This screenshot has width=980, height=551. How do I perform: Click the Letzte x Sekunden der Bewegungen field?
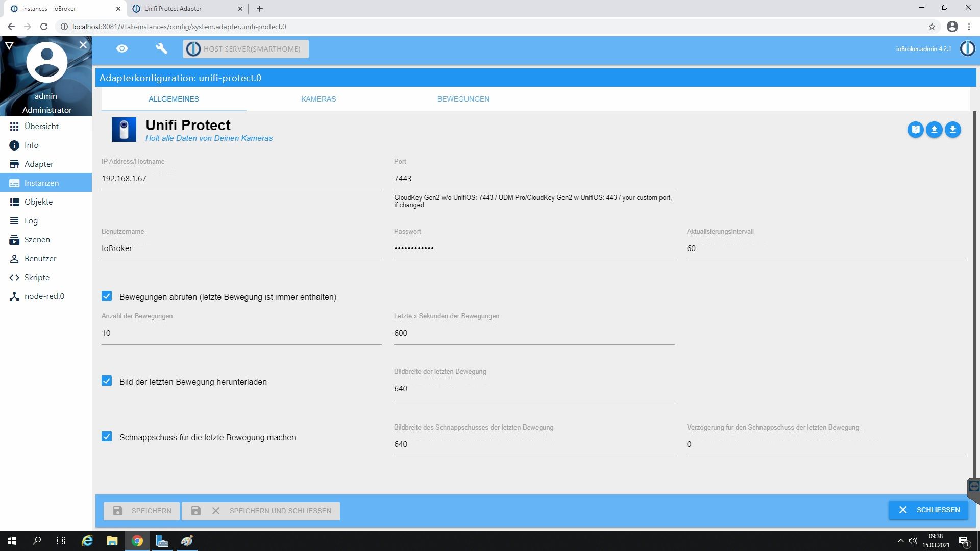tap(534, 333)
